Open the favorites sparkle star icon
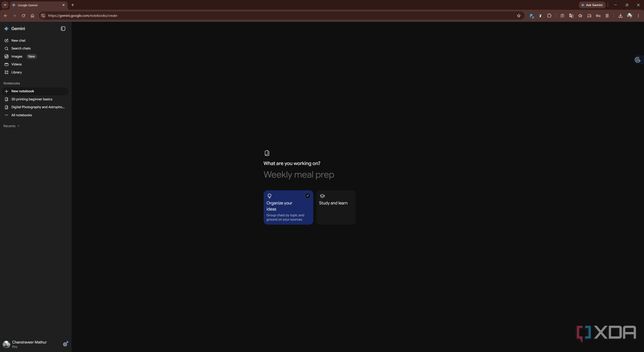This screenshot has height=352, width=644. [580, 15]
